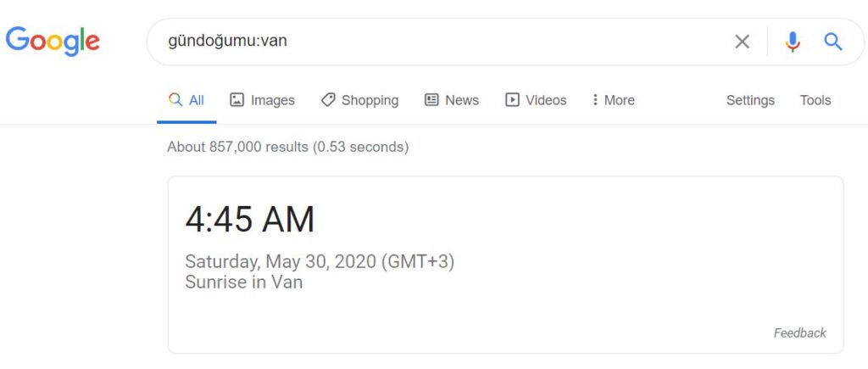Click the 4:45 AM sunrise result
This screenshot has width=868, height=369.
click(250, 220)
